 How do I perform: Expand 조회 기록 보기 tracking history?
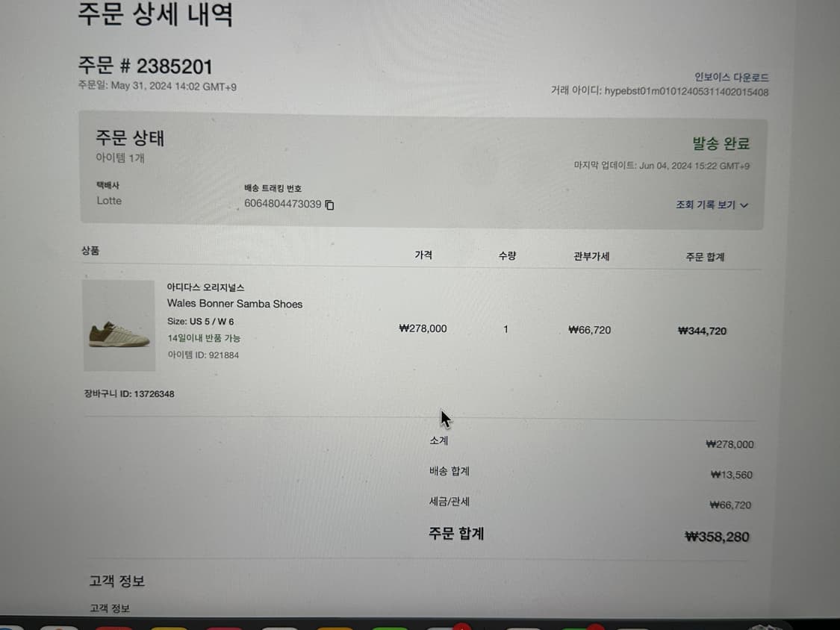point(705,204)
